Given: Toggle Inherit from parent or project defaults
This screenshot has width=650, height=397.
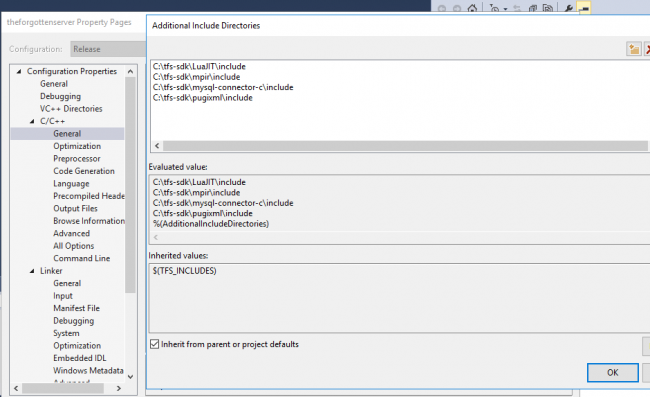Looking at the screenshot, I should coord(154,344).
